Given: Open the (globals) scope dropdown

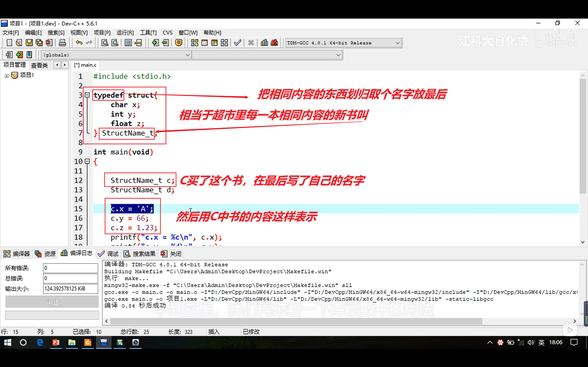Looking at the screenshot, I should coord(188,55).
